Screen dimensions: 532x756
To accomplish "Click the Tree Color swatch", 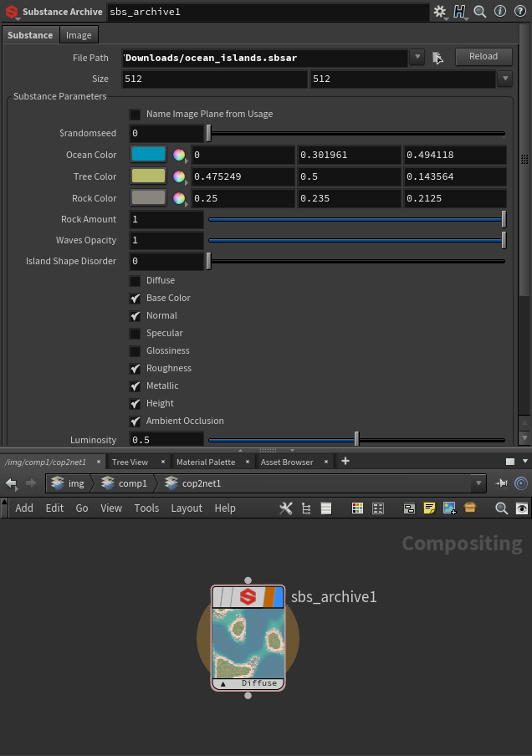I will click(149, 176).
